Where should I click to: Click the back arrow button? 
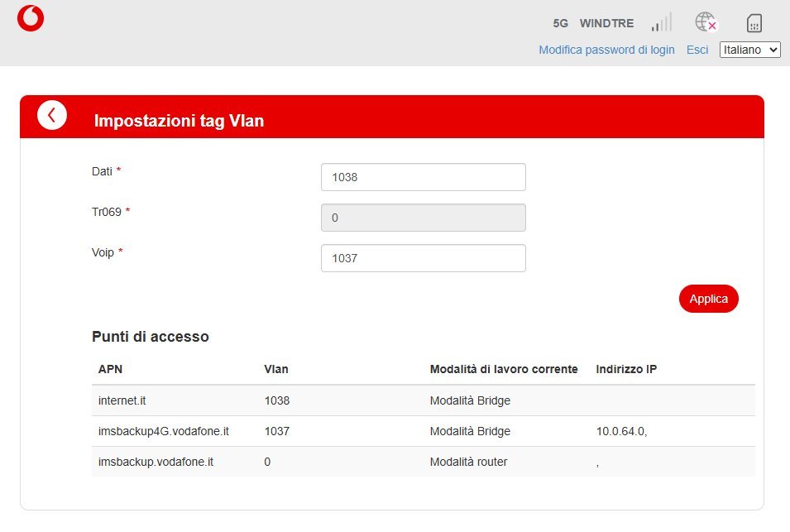click(52, 116)
